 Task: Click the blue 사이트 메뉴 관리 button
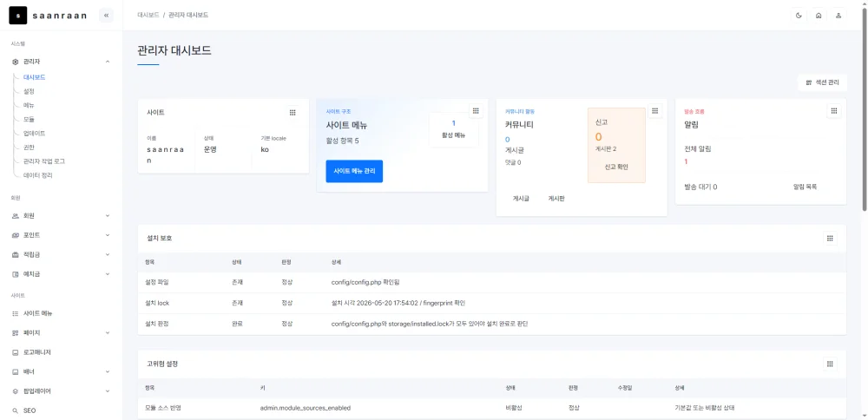pos(354,171)
